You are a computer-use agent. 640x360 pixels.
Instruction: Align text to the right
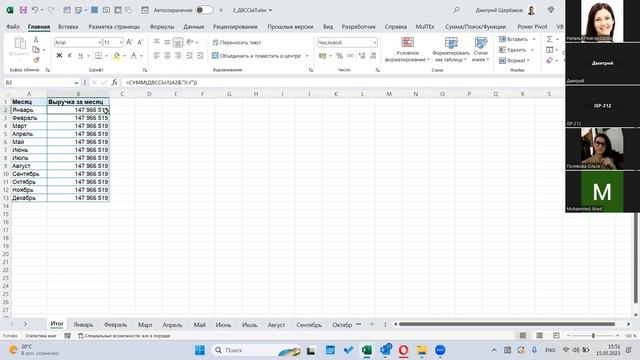click(x=178, y=56)
